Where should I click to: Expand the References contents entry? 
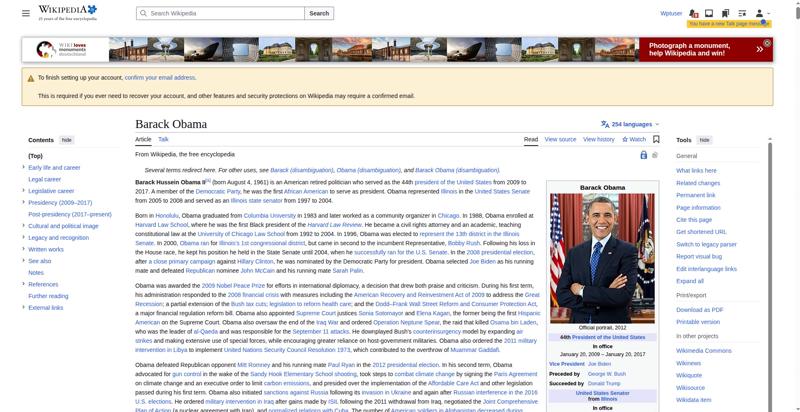[23, 285]
